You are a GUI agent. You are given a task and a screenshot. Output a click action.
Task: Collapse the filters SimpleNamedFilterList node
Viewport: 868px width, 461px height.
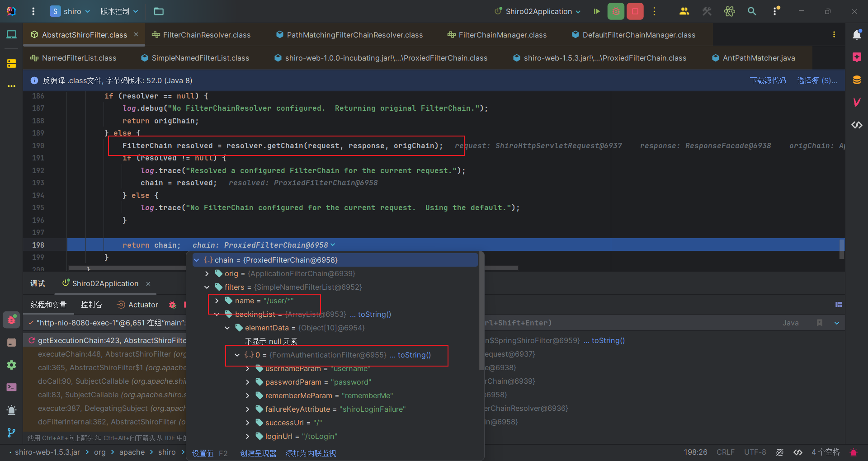[x=207, y=287]
